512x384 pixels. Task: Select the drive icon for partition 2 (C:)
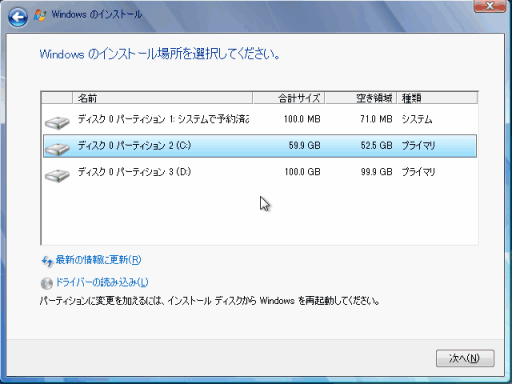pos(57,149)
